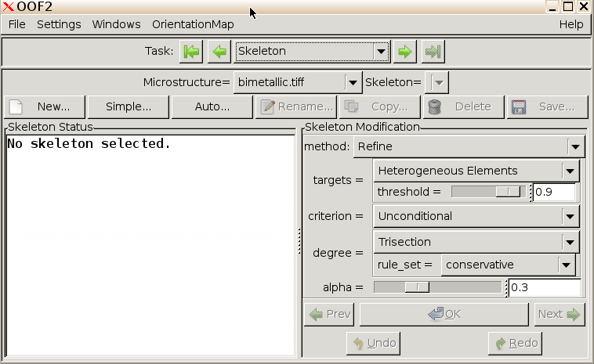Jump to the last task page arrow
The height and width of the screenshot is (364, 594).
[433, 52]
